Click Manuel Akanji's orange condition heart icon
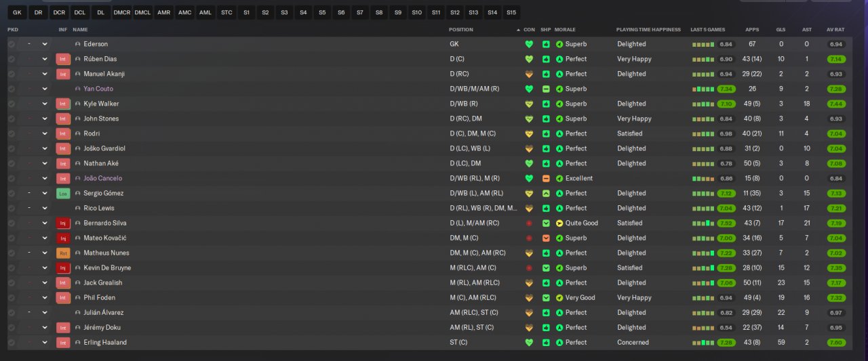 (x=529, y=74)
